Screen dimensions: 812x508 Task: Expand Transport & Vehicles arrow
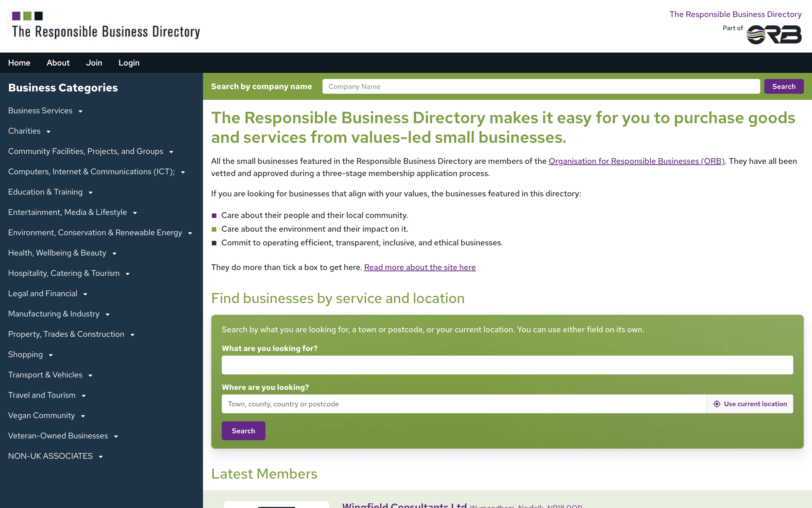coord(90,376)
